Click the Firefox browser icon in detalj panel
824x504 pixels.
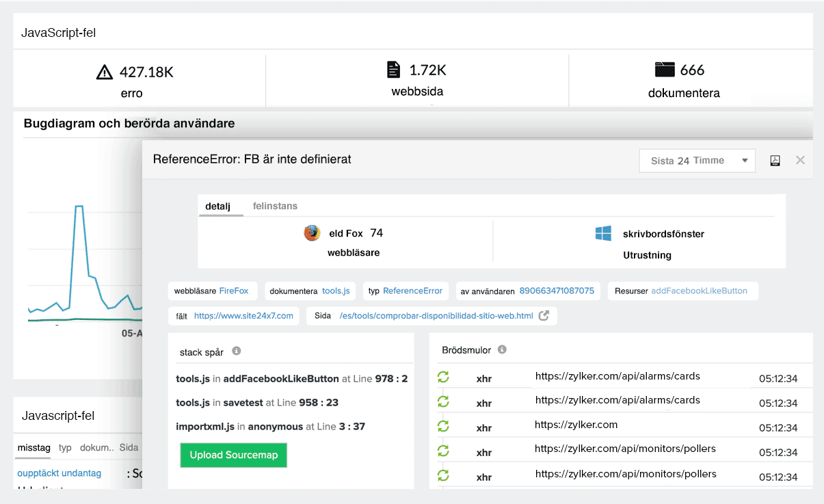click(x=312, y=233)
